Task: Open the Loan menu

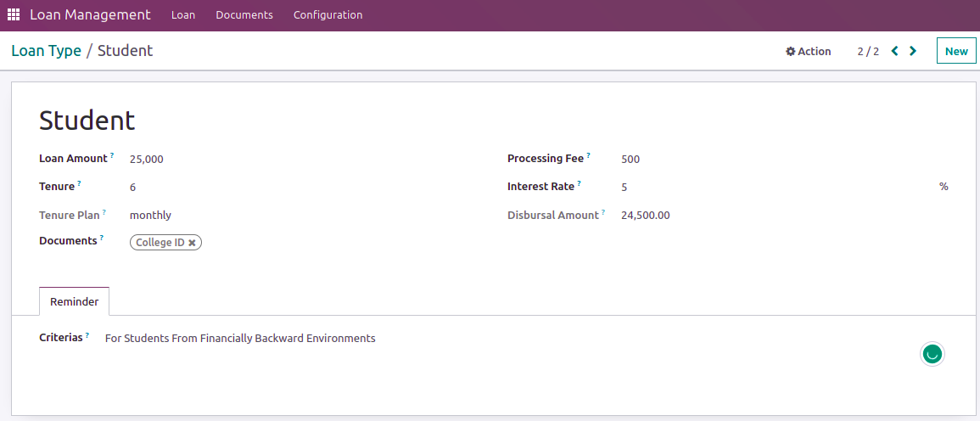Action: pyautogui.click(x=183, y=14)
